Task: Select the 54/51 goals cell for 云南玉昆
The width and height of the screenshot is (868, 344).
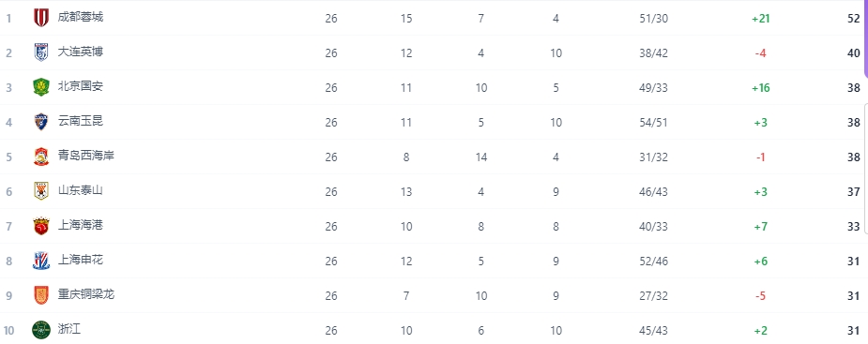Action: point(653,123)
